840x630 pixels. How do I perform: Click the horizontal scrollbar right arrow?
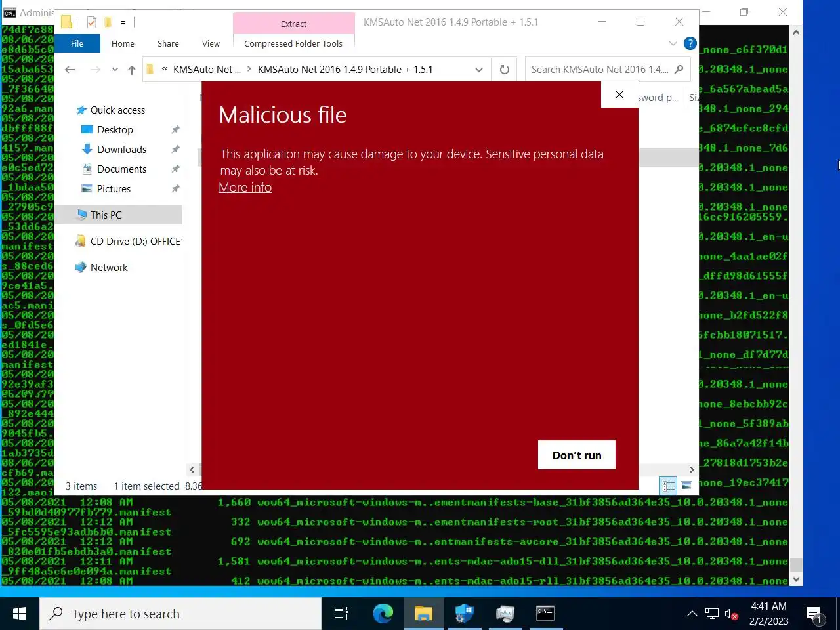coord(691,469)
